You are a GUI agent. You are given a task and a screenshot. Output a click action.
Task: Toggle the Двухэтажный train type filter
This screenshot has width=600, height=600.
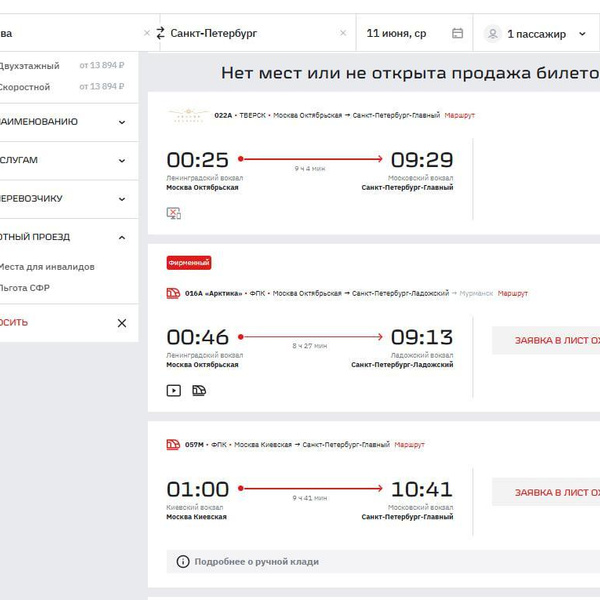point(30,65)
